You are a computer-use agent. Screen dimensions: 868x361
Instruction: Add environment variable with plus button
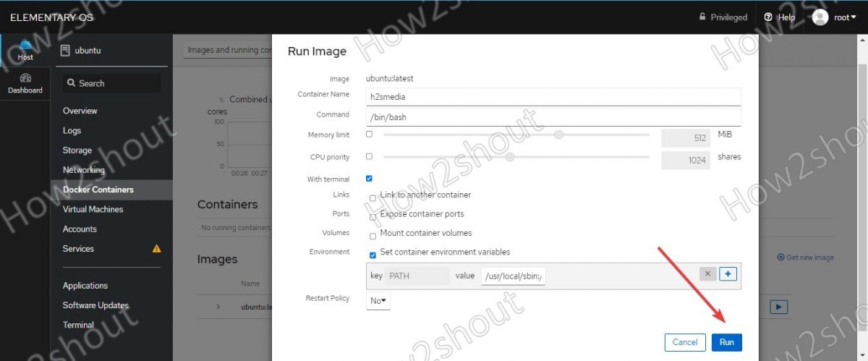tap(728, 273)
